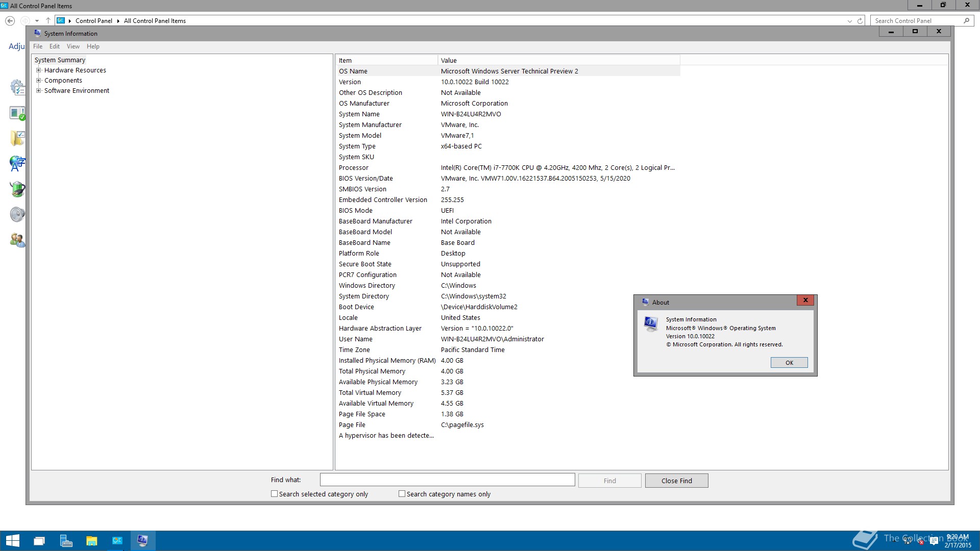Open the User Accounts people icon
The image size is (980, 551).
point(17,240)
